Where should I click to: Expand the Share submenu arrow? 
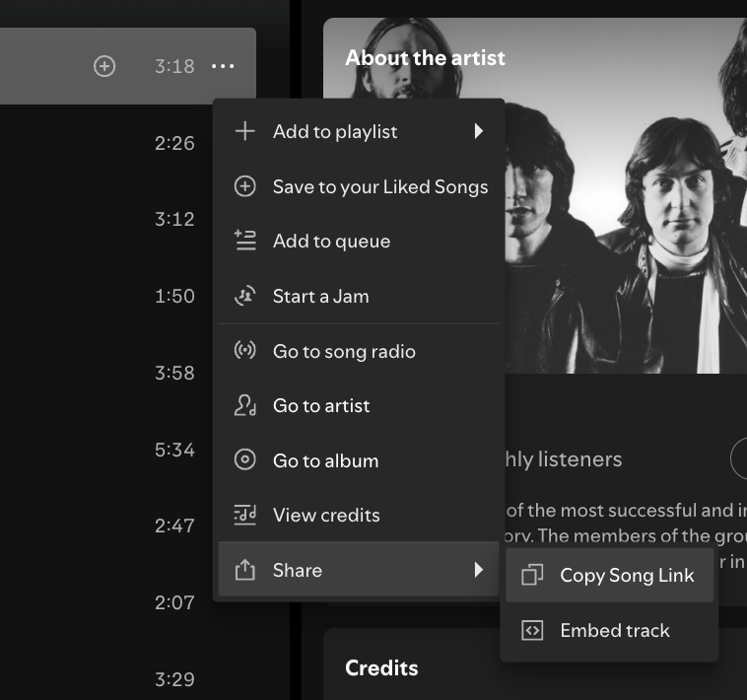478,570
